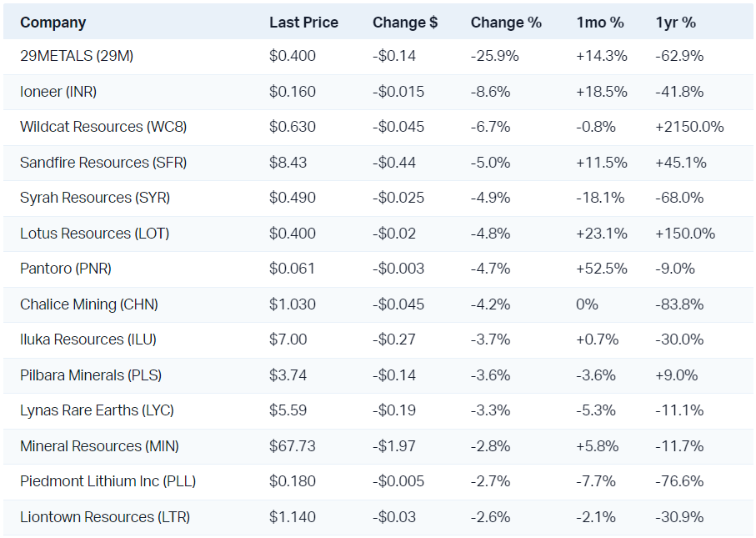The width and height of the screenshot is (756, 538).
Task: Sort by the 1yr % column header
Action: [676, 23]
